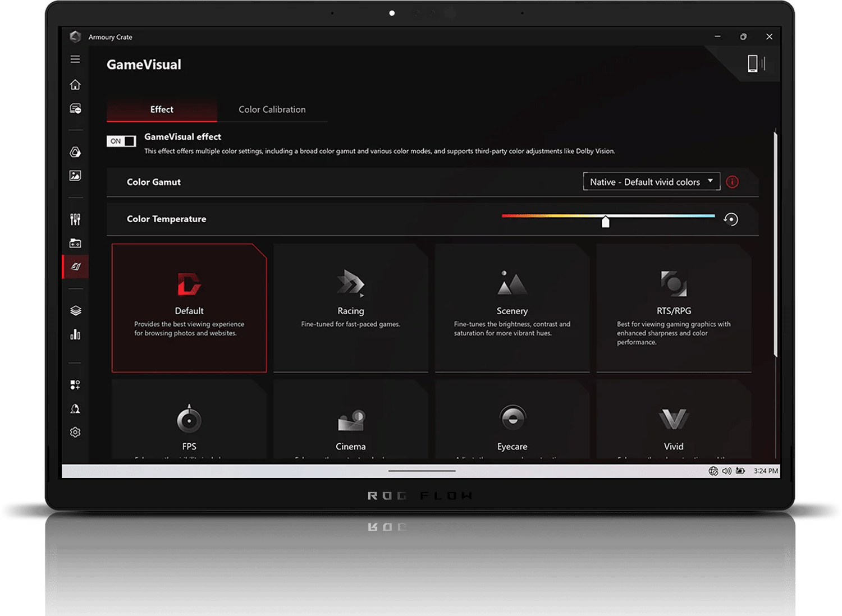The height and width of the screenshot is (616, 842).
Task: Open the hamburger menu in the sidebar
Action: [75, 59]
